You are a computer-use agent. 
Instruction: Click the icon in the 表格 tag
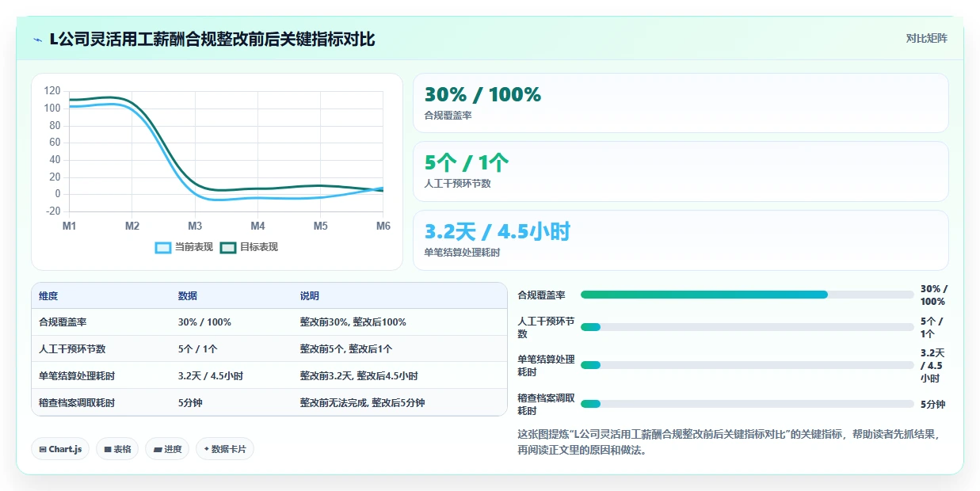pos(108,450)
